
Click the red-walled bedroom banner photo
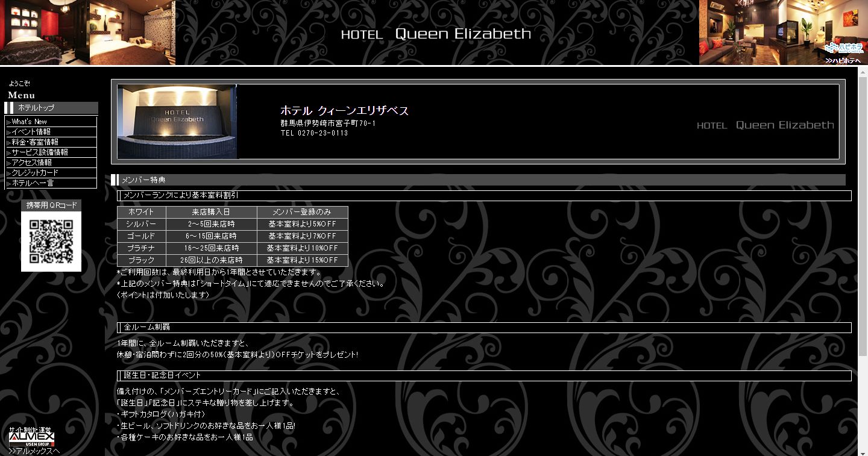pos(45,32)
